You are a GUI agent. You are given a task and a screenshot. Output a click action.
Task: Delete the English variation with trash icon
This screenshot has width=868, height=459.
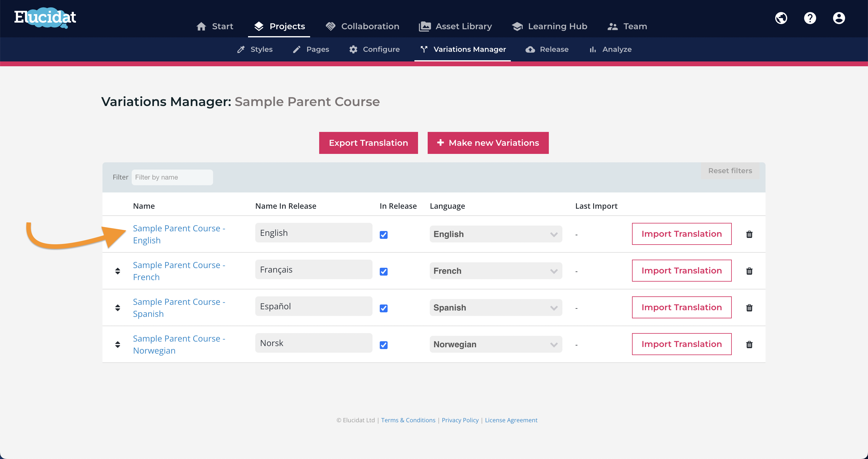coord(749,234)
